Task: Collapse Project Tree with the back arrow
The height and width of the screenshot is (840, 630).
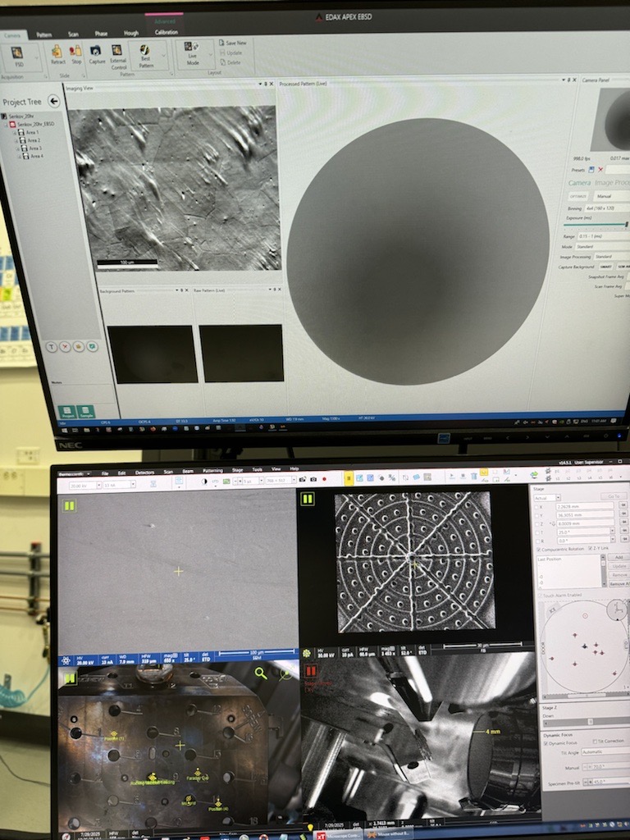Action: 54,101
